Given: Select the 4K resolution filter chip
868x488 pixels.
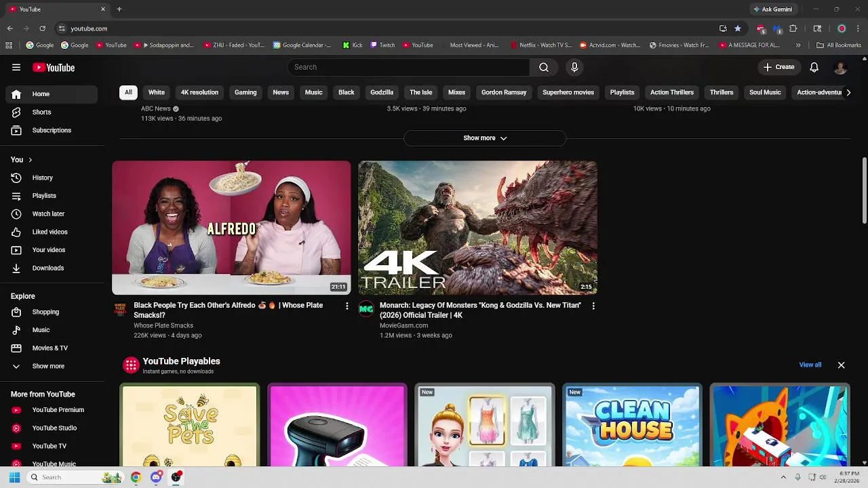Looking at the screenshot, I should click(199, 92).
